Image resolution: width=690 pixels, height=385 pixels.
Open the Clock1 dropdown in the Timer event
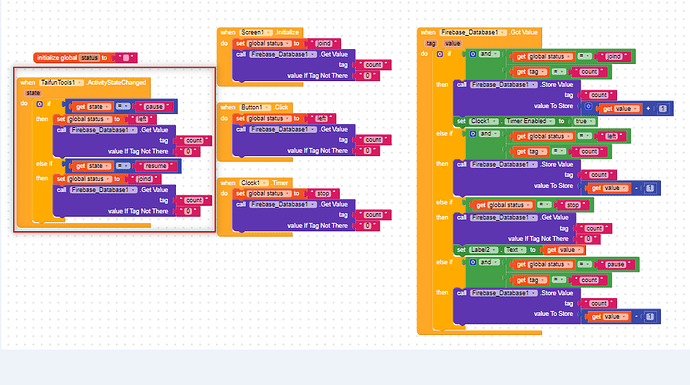tap(254, 183)
